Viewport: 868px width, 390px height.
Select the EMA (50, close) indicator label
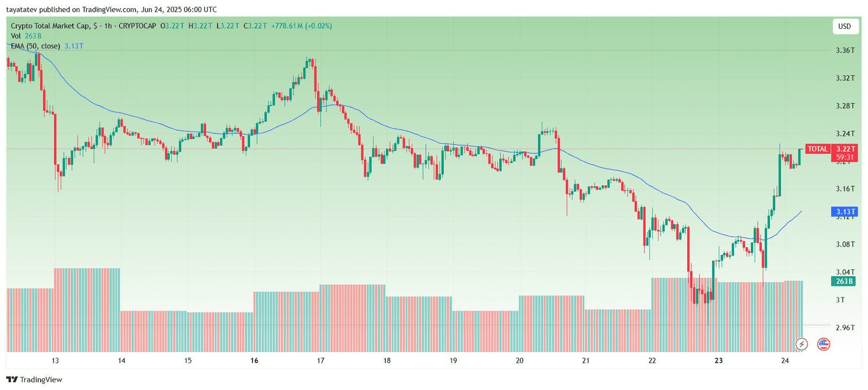click(x=36, y=46)
